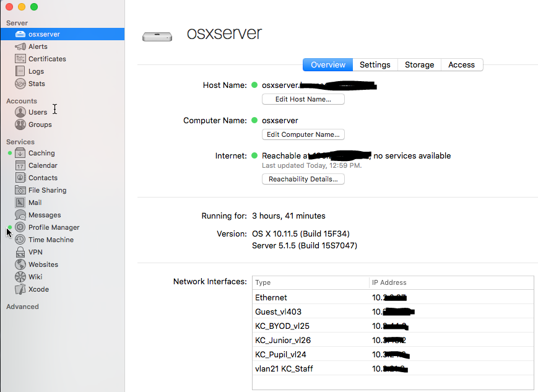The image size is (538, 392).
Task: Click the Edit Host Name... button
Action: pyautogui.click(x=303, y=99)
